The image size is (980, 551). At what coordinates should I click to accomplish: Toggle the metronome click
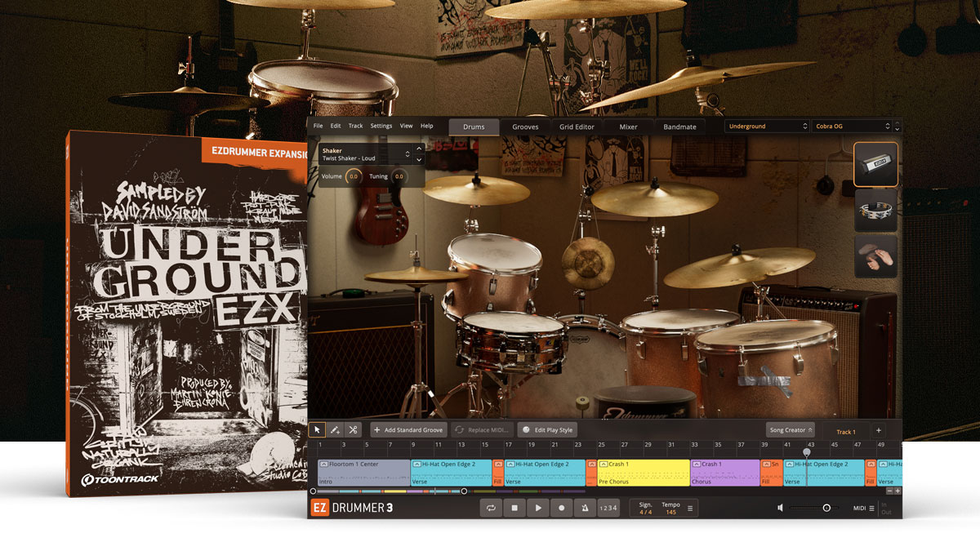[x=585, y=508]
